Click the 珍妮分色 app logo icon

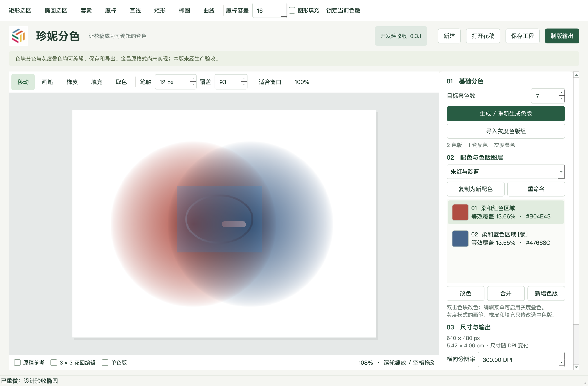pyautogui.click(x=18, y=36)
